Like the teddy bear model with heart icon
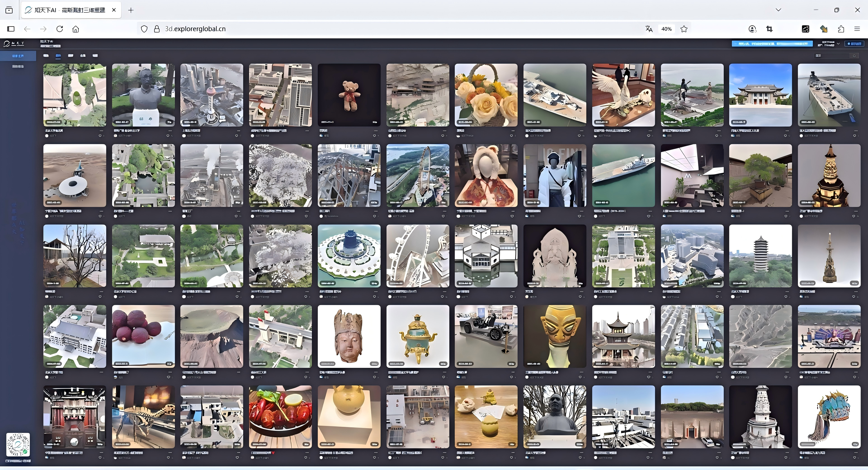 tap(374, 136)
